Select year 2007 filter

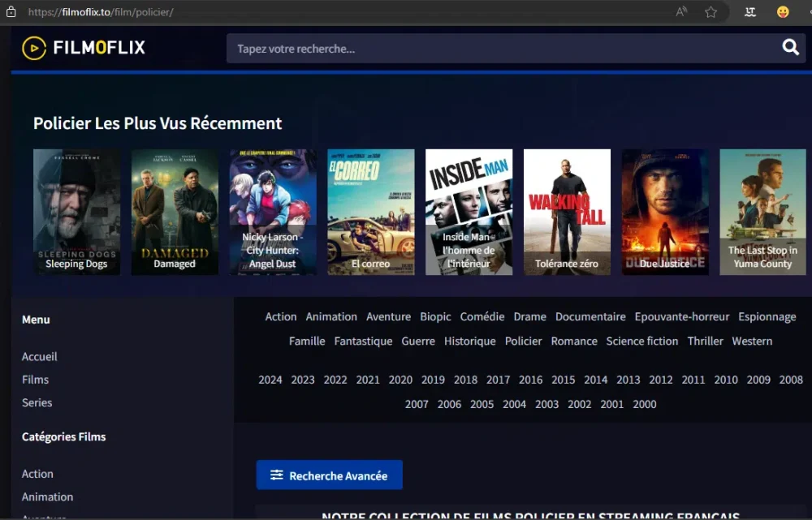[417, 404]
